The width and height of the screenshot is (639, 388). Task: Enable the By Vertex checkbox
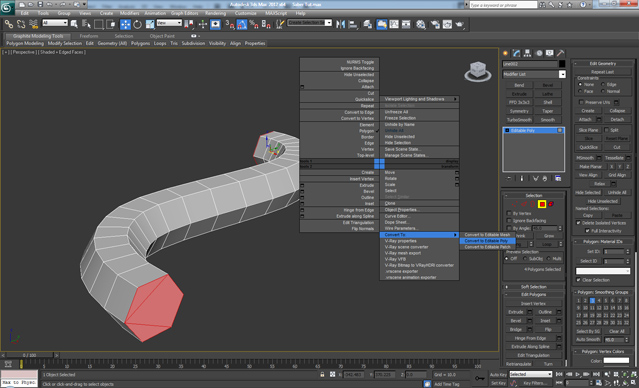click(509, 213)
